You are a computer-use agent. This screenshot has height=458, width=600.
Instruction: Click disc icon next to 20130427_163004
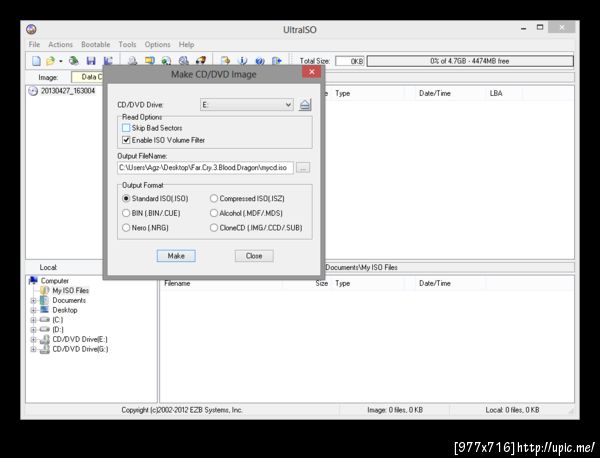(x=33, y=91)
